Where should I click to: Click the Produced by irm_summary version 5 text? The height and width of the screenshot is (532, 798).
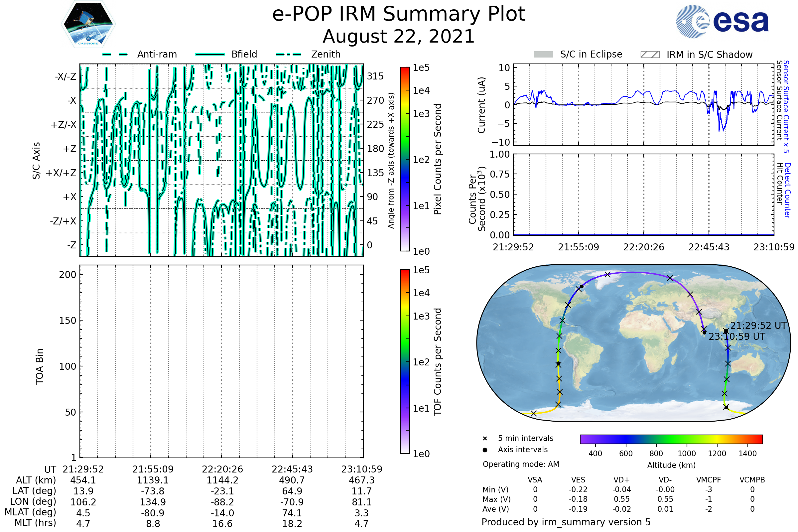pos(566,522)
